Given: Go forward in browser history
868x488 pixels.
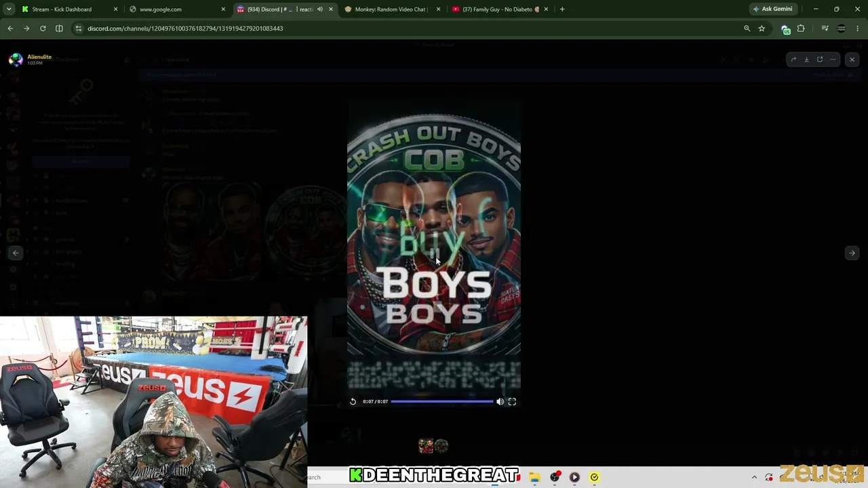Looking at the screenshot, I should [x=26, y=28].
